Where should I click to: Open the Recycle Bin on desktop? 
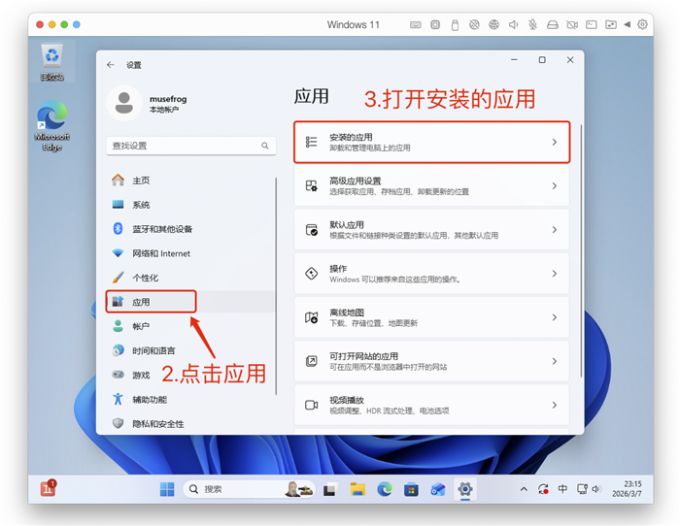(52, 62)
